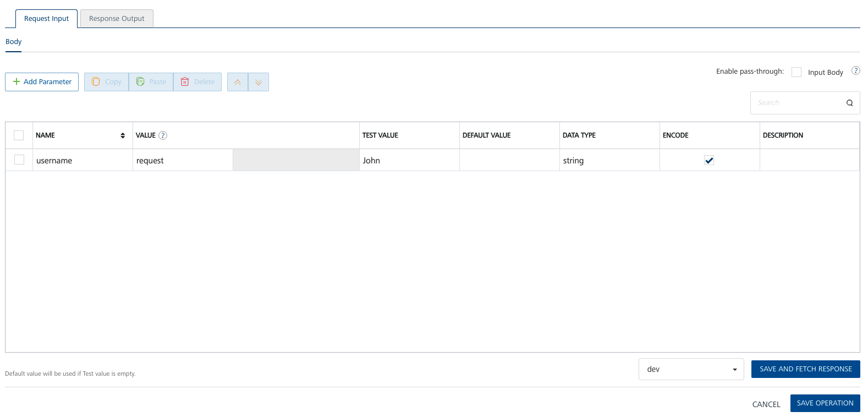Viewport: 868px width, 417px height.
Task: Switch to the Request Input tab
Action: point(46,18)
